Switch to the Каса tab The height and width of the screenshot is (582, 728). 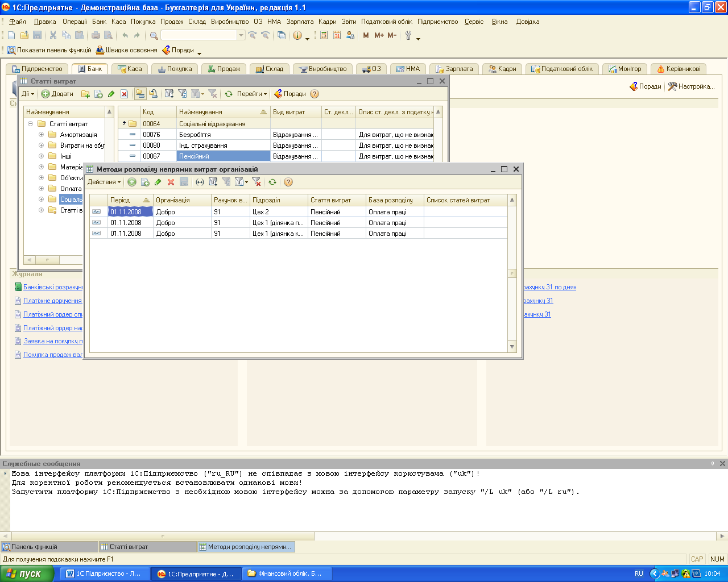pyautogui.click(x=130, y=69)
